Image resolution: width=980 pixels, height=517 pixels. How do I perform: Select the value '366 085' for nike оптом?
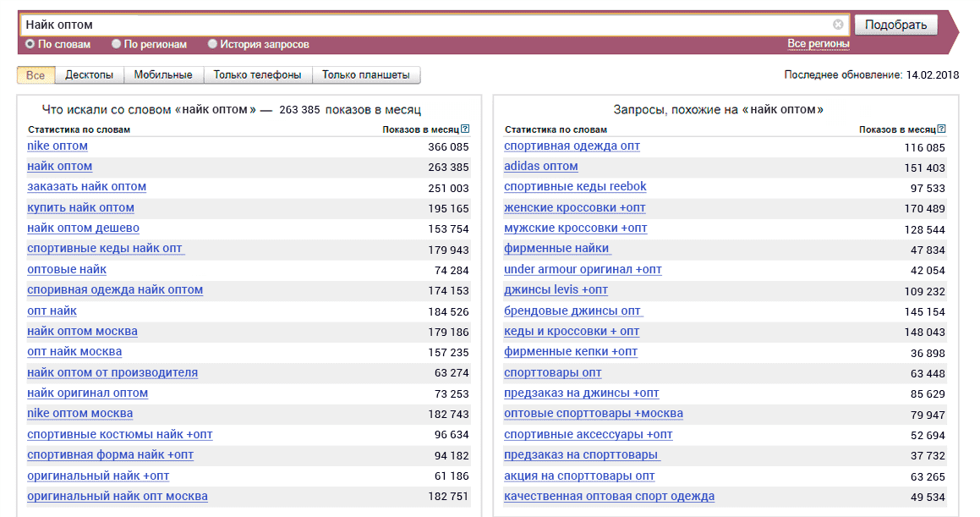pyautogui.click(x=448, y=147)
